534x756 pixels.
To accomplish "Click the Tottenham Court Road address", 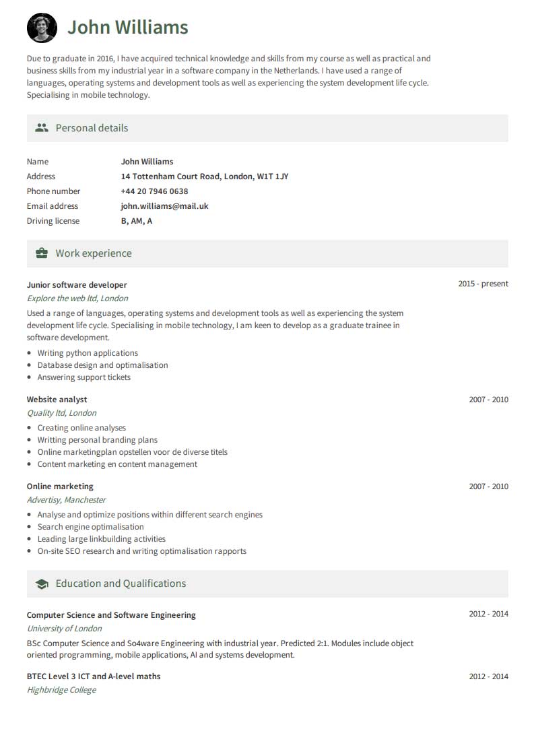I will click(x=204, y=177).
